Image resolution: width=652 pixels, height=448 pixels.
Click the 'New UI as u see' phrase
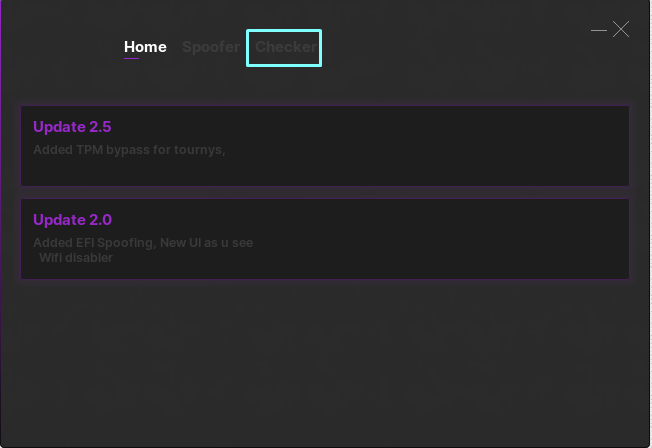pyautogui.click(x=217, y=243)
